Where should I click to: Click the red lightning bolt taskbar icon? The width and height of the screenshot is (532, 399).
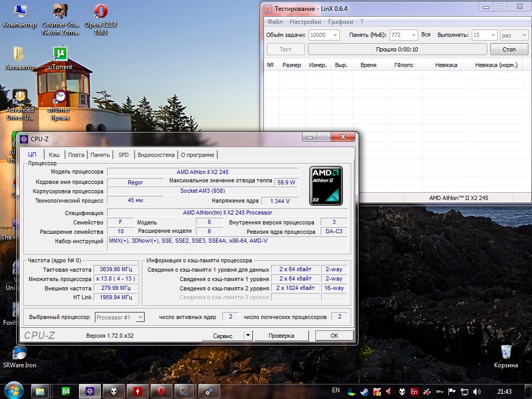click(137, 392)
